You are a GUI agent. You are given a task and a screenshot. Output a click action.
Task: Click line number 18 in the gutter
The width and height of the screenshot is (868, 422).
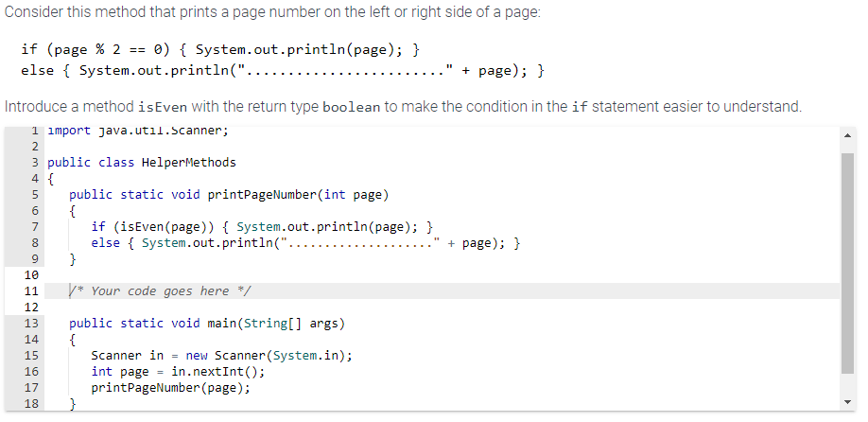click(x=31, y=404)
